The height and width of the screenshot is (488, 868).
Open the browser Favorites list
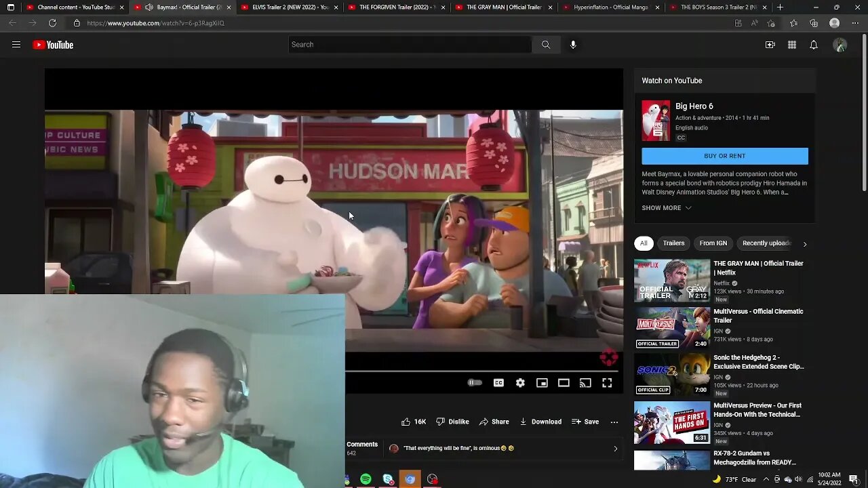click(x=793, y=23)
